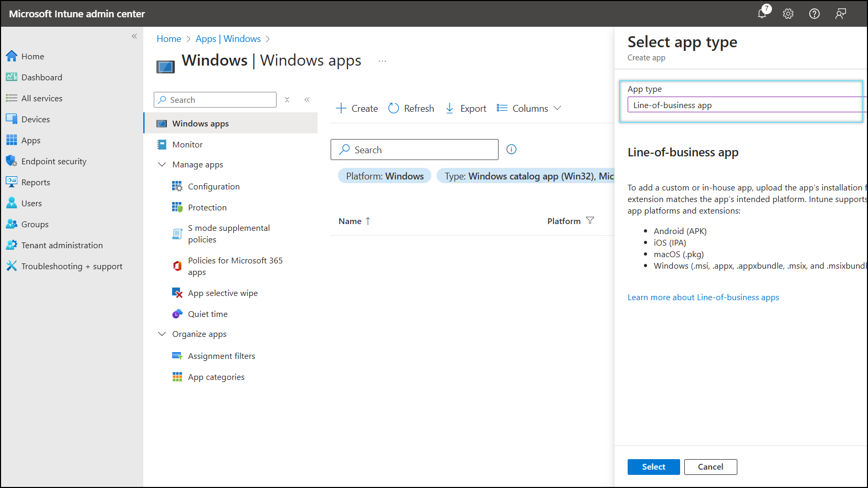
Task: Click the Endpoint security shield icon
Action: pos(12,161)
